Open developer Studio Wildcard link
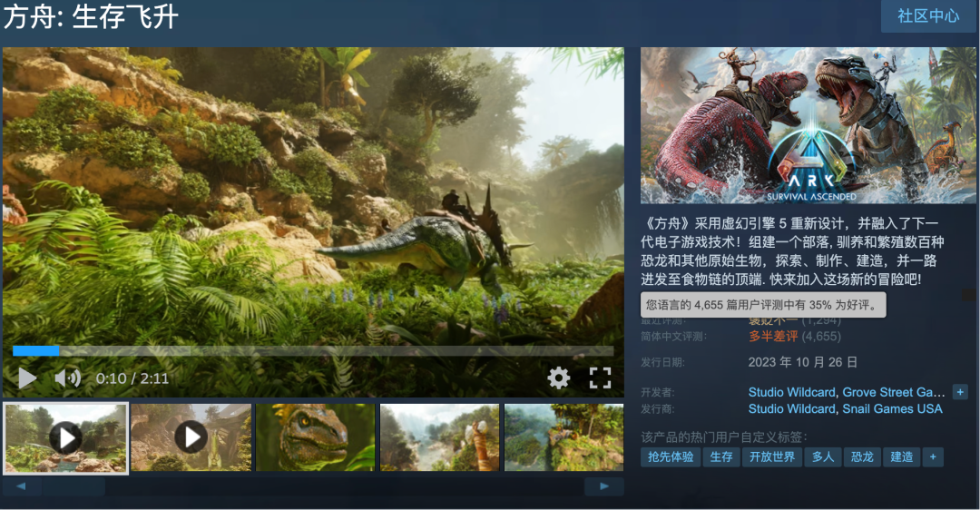This screenshot has height=510, width=980. tap(791, 393)
